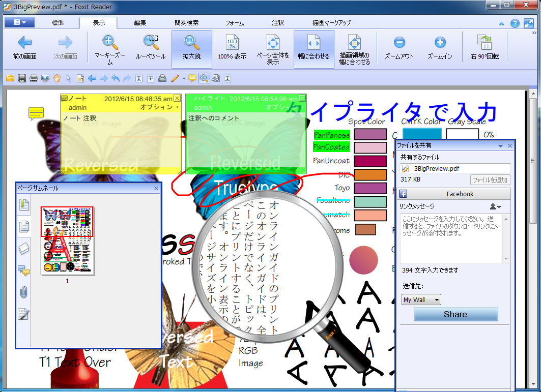Close the ページサムネール panel
Image resolution: width=541 pixels, height=392 pixels.
point(156,188)
